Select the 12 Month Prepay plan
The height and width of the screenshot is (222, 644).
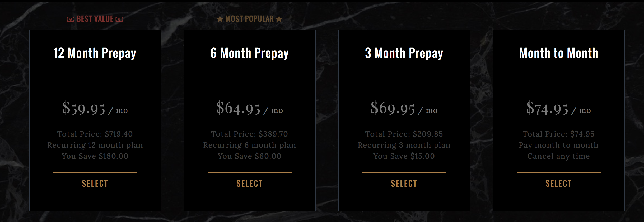pos(95,184)
